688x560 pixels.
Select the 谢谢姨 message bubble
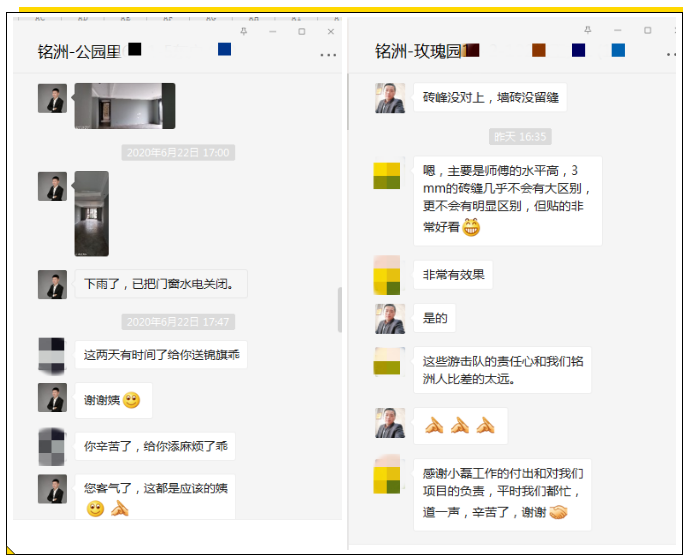click(x=112, y=400)
